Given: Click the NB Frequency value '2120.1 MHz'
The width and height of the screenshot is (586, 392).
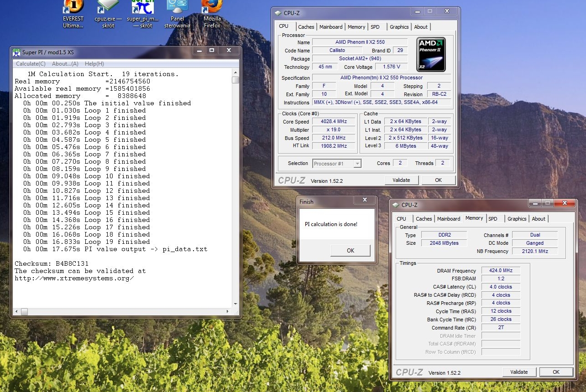Looking at the screenshot, I should coord(535,251).
